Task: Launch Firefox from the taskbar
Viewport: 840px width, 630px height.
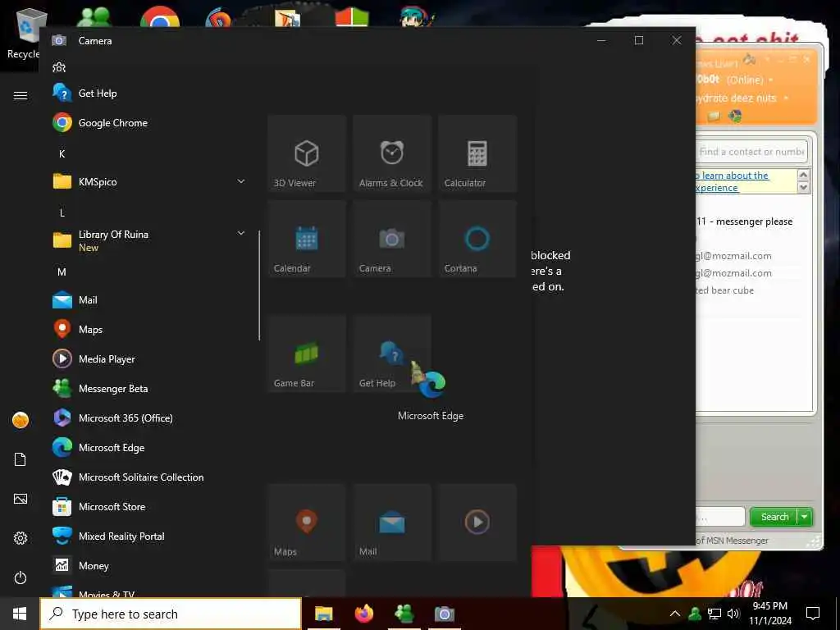Action: tap(363, 614)
